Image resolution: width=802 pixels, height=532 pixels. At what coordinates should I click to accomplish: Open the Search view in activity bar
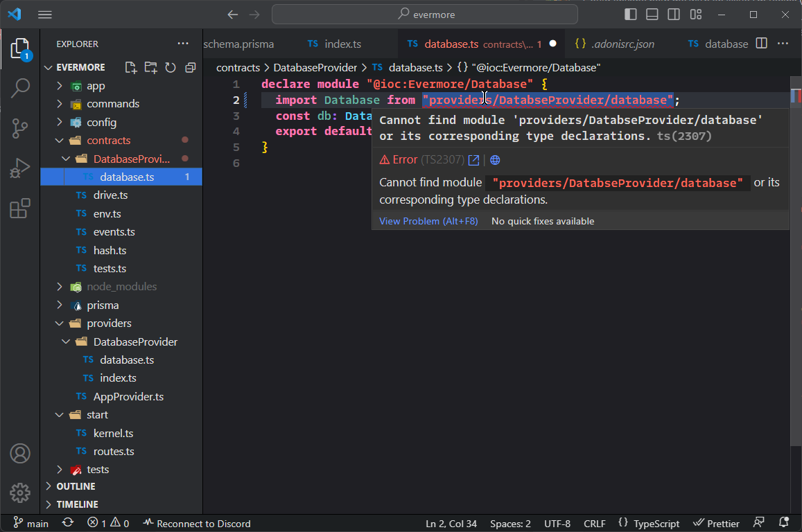(x=20, y=88)
